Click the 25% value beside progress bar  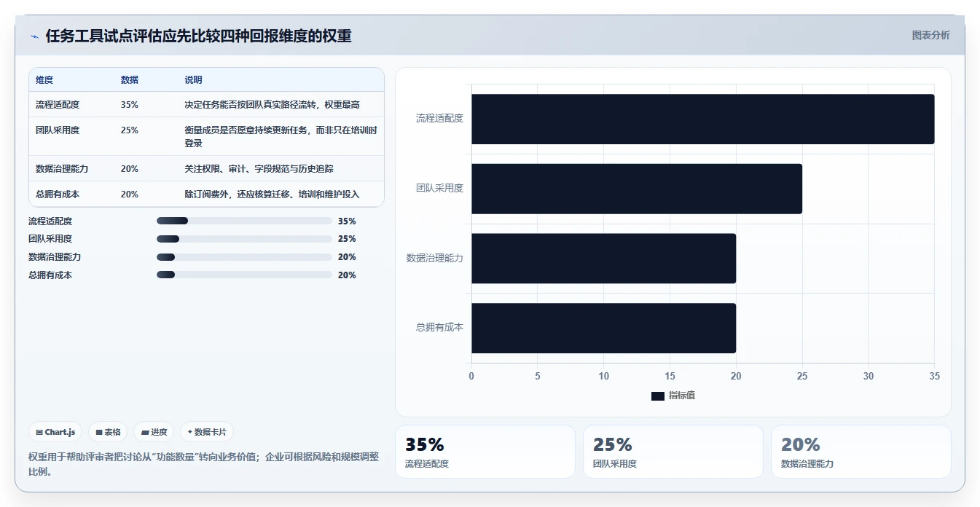click(347, 239)
